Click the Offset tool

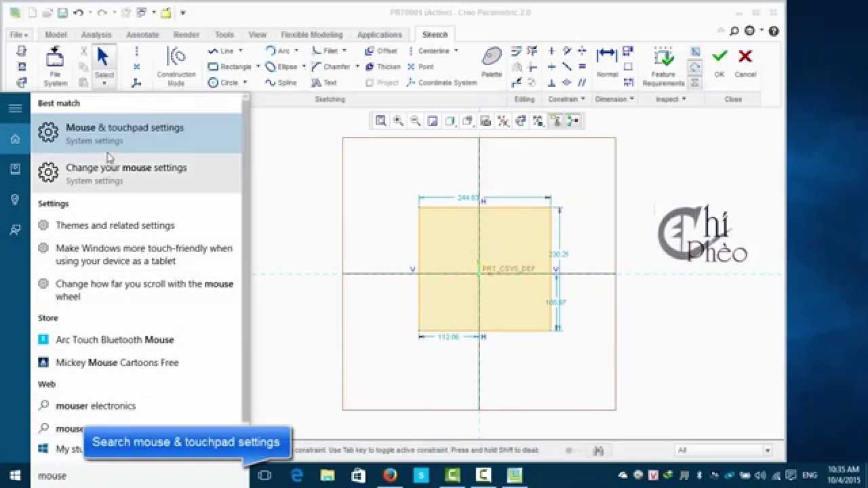381,51
